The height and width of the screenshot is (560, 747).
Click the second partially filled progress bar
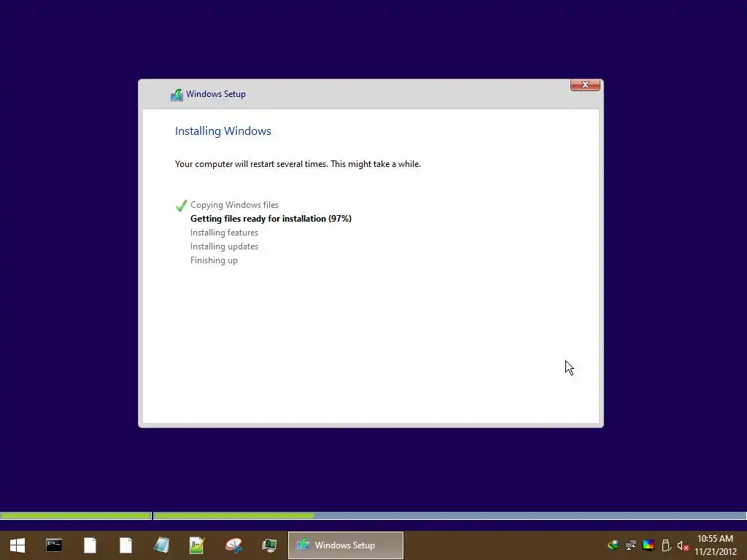tap(449, 516)
